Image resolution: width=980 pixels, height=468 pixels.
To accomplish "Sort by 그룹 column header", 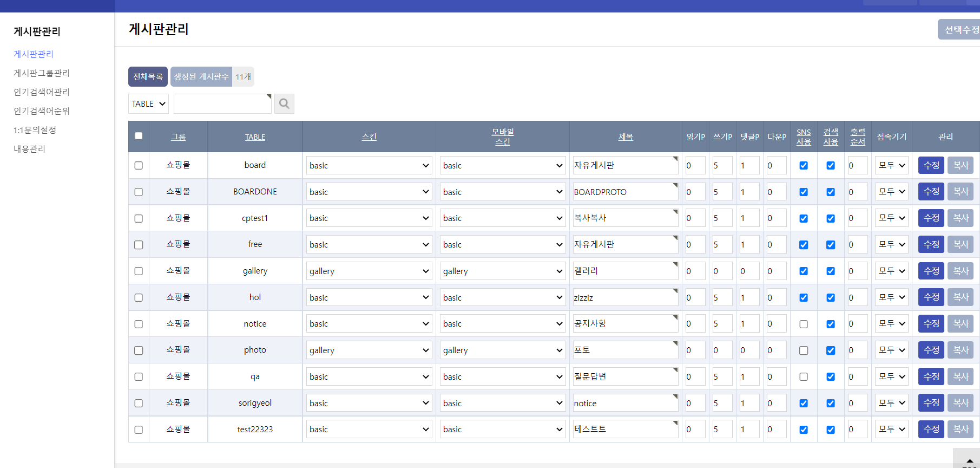I will 178,137.
